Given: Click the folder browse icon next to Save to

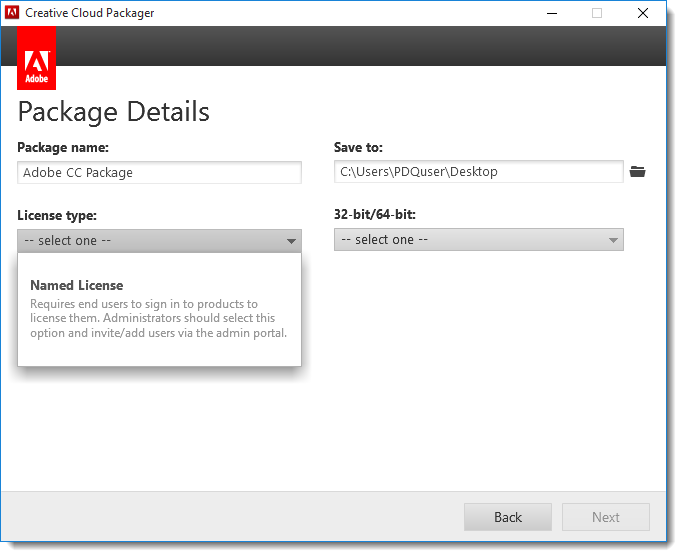Looking at the screenshot, I should (637, 172).
